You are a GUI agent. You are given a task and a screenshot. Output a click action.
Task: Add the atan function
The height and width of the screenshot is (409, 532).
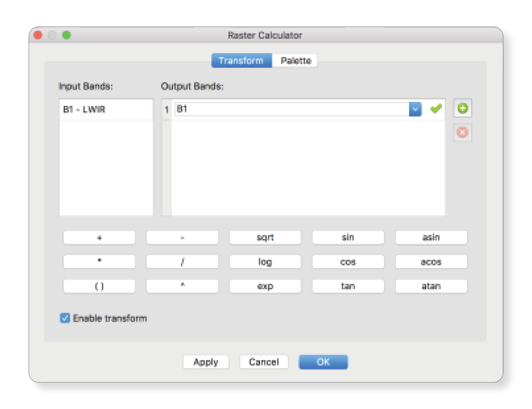point(431,286)
